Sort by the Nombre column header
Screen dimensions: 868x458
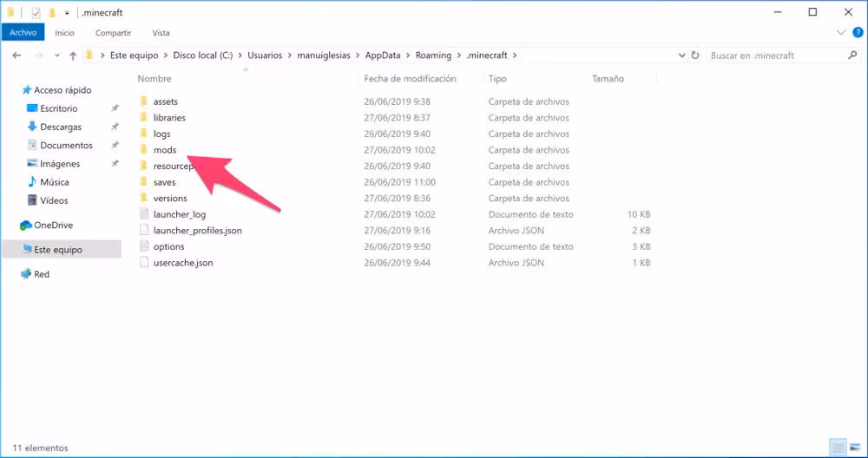155,79
